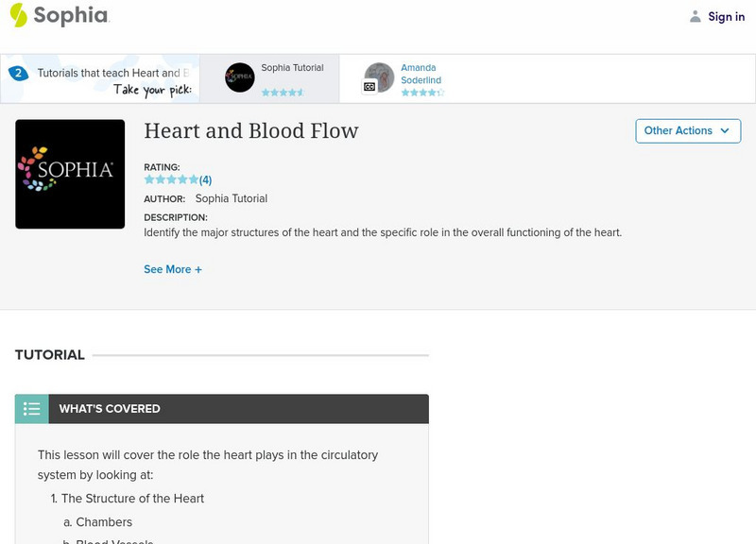Click the Sophia Tutorial author link
Screen dimensions: 756x544
(232, 198)
